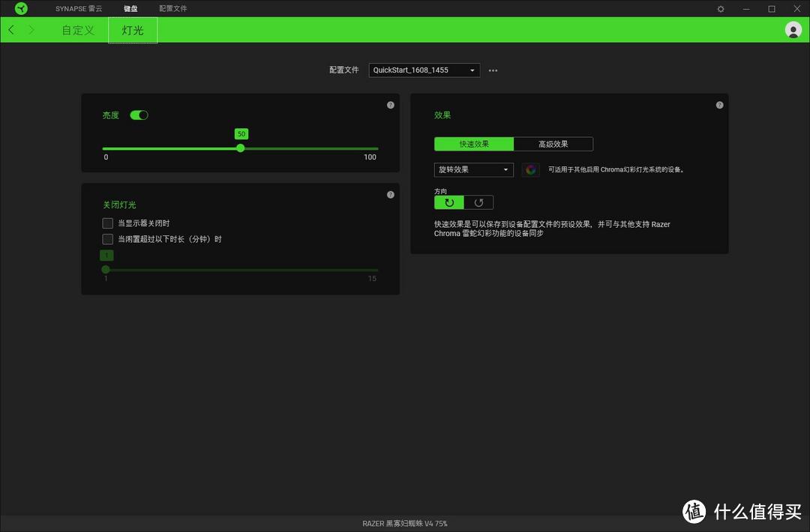This screenshot has width=810, height=532.
Task: Close the Synapse window
Action: point(797,9)
